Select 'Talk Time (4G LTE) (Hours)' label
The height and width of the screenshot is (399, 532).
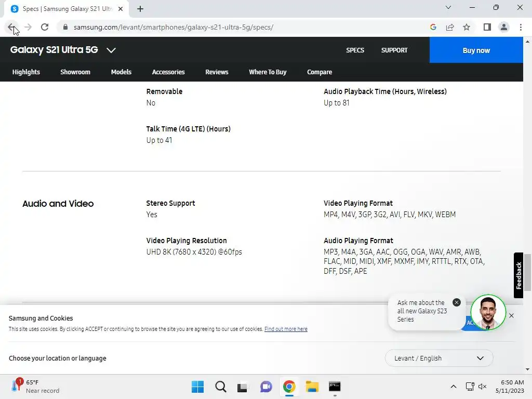[188, 129]
